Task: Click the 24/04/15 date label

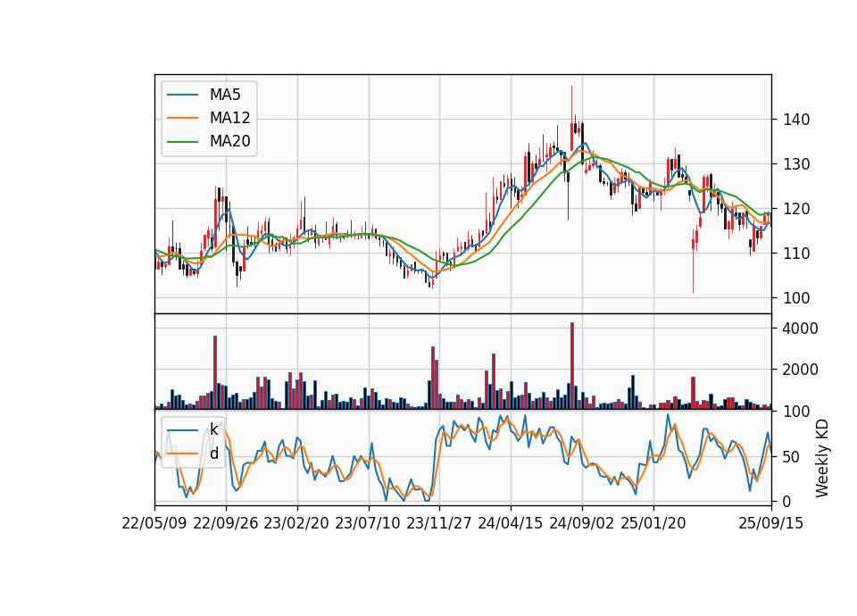Action: coord(511,523)
